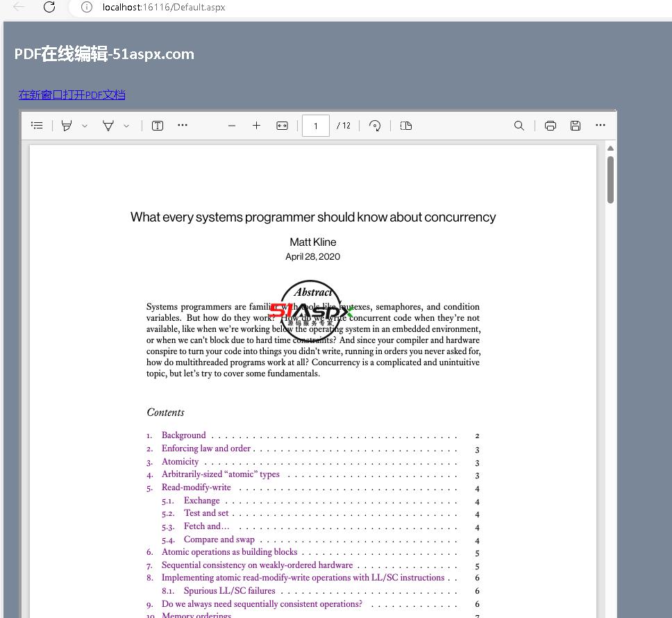
Task: Click scrollbar up arrow in PDF viewer
Action: pos(610,149)
